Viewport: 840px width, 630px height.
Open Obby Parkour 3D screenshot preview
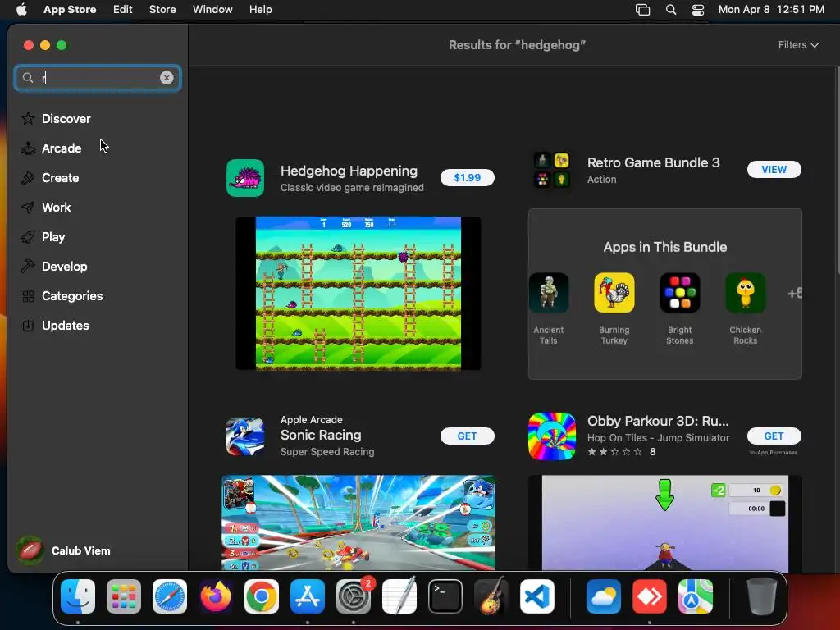coord(664,523)
